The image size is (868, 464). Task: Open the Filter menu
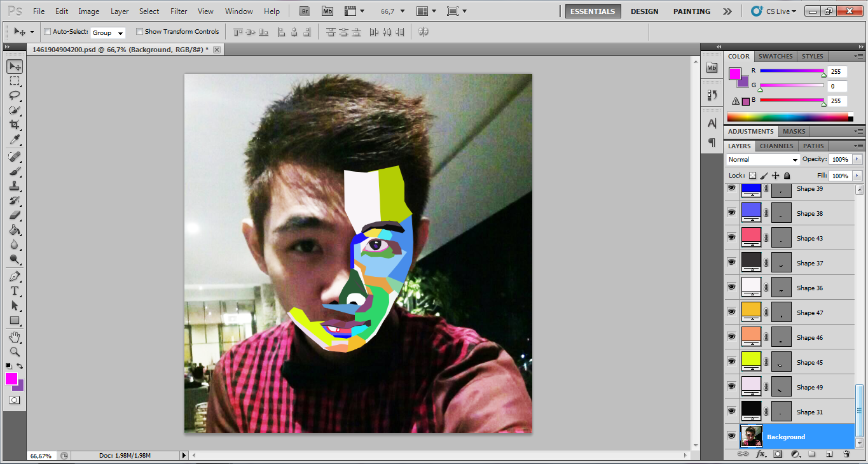[178, 11]
